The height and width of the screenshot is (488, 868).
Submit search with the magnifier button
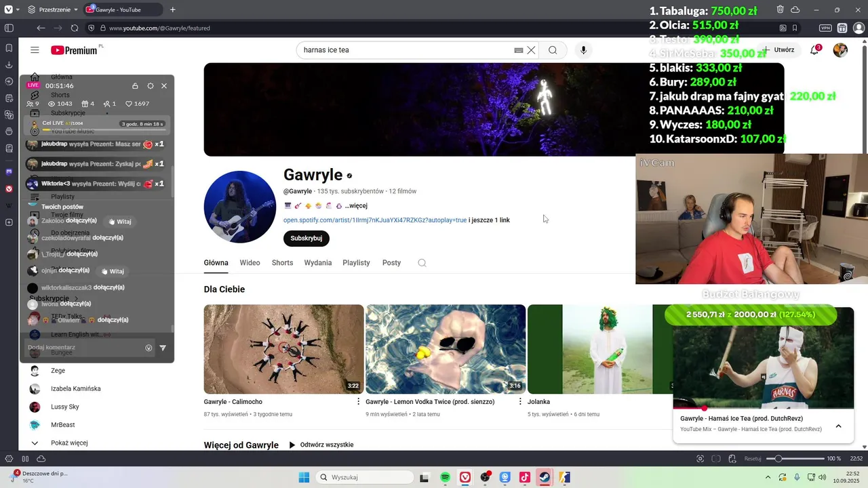click(x=553, y=50)
